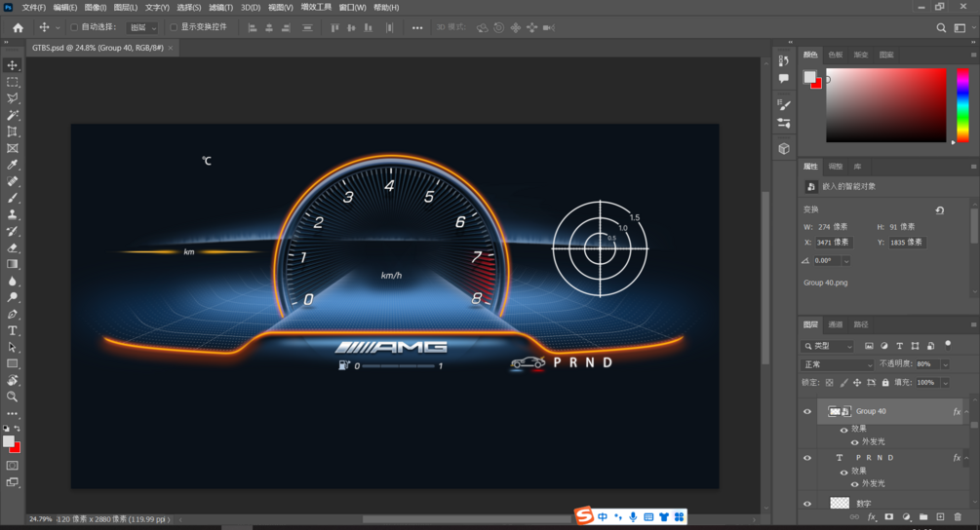The width and height of the screenshot is (980, 530).
Task: Add a layer mask icon
Action: pos(888,517)
